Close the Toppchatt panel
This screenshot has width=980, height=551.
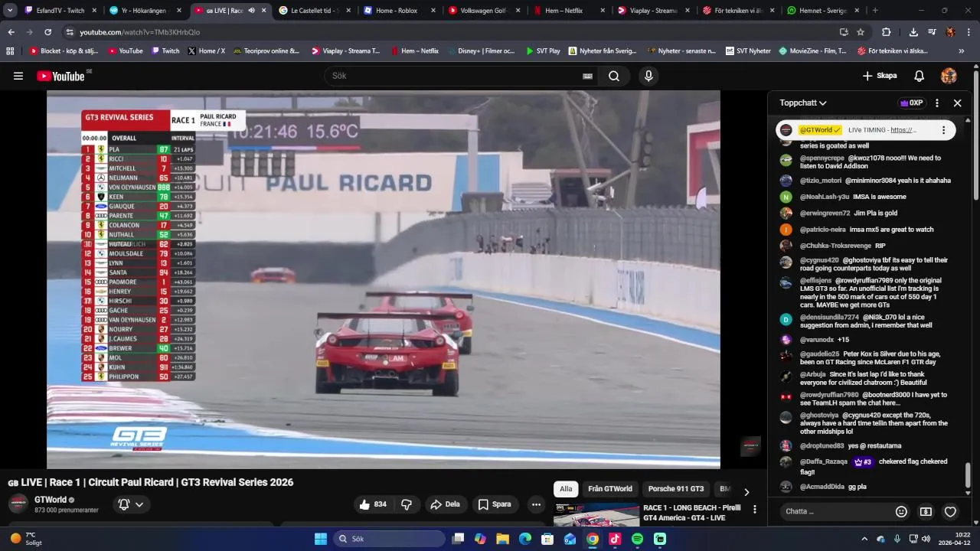point(957,103)
